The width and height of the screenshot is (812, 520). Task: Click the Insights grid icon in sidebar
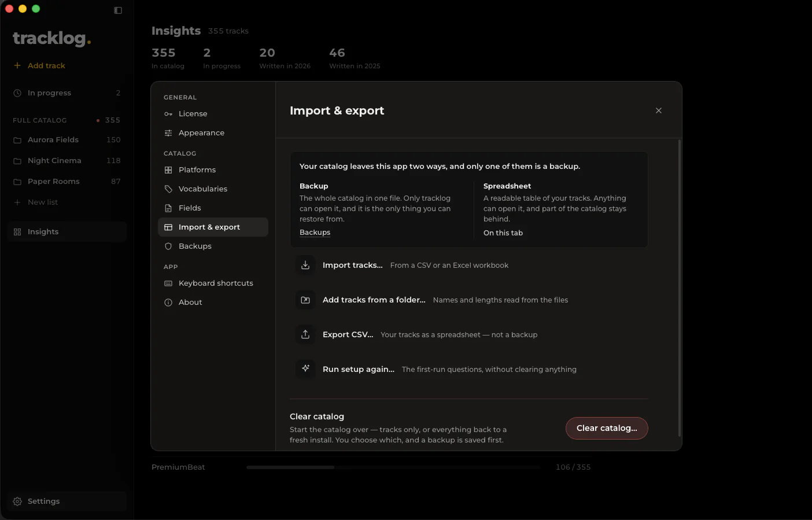pos(17,232)
